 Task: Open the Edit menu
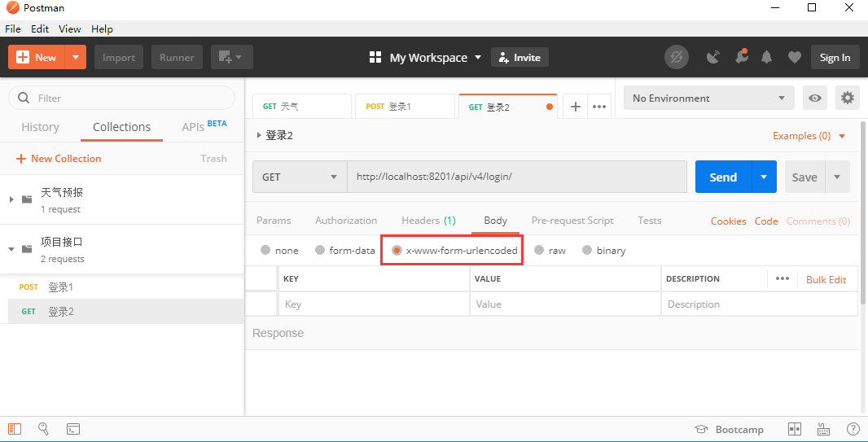(40, 29)
